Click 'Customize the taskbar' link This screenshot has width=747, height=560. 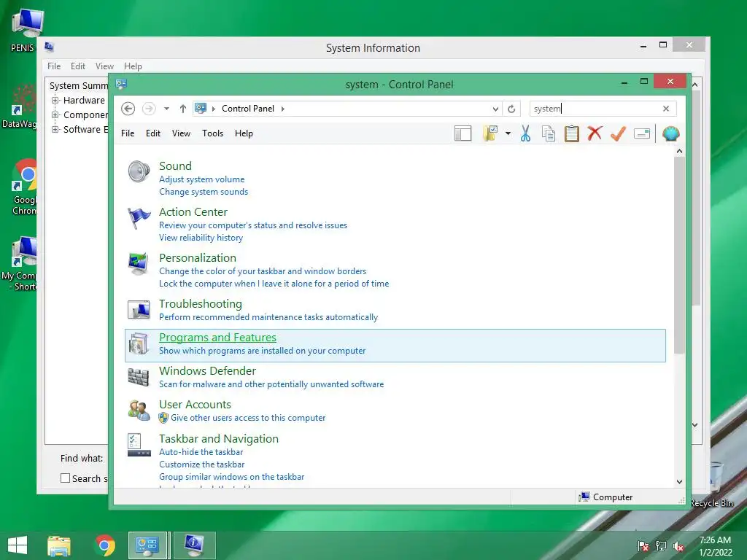[201, 464]
